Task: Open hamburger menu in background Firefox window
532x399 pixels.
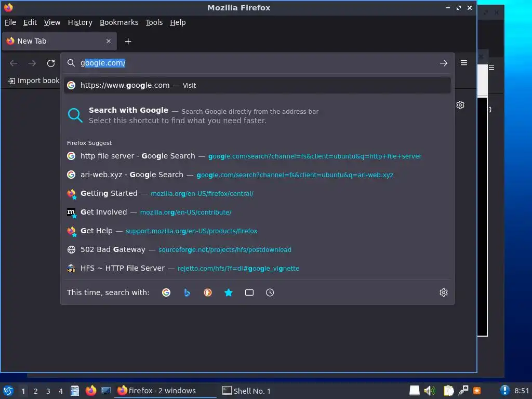Action: tap(491, 68)
